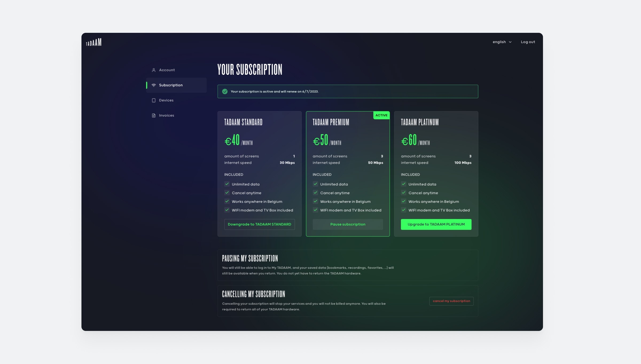The height and width of the screenshot is (364, 641).
Task: Click Cancel anytime checkmark in Premium plan
Action: click(x=315, y=193)
